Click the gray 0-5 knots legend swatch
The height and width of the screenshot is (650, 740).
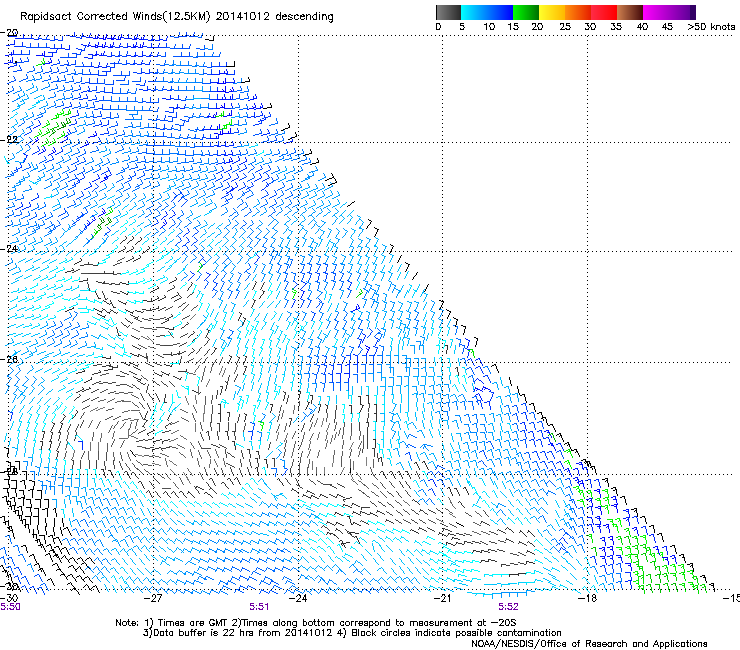coord(448,12)
